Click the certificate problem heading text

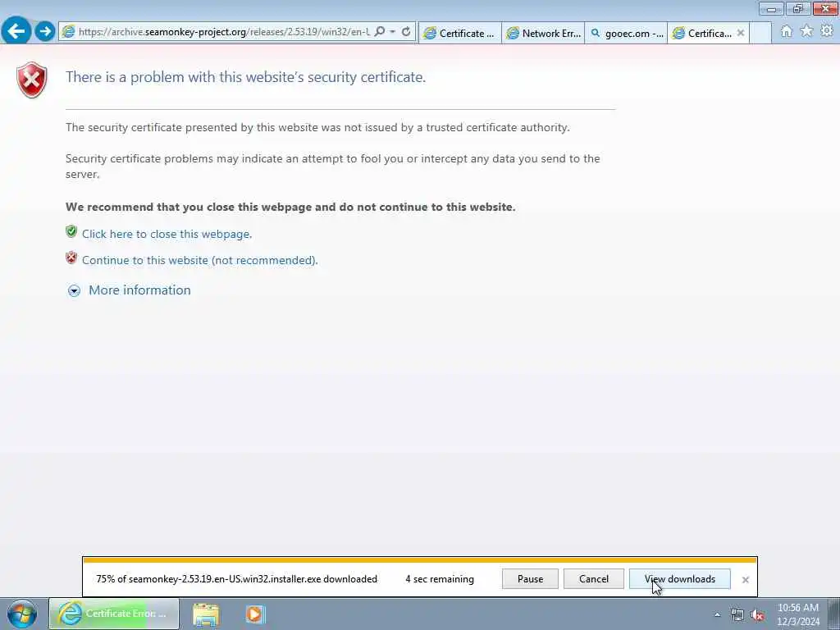(x=245, y=77)
